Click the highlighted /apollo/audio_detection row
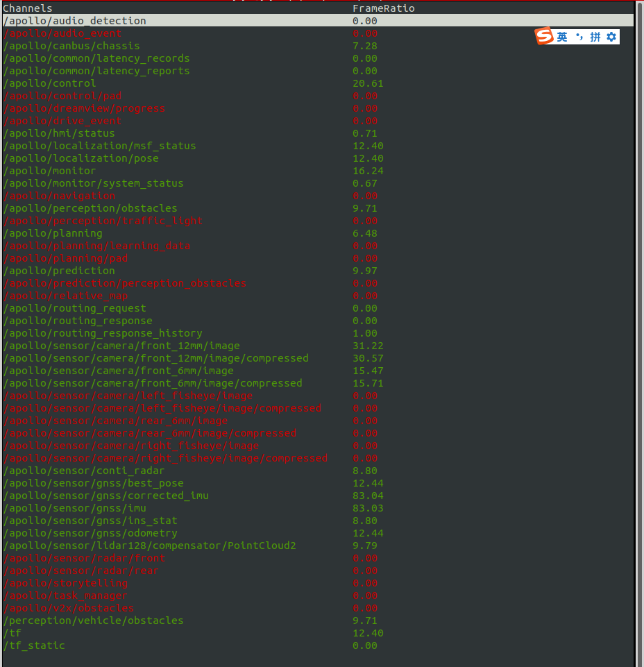Image resolution: width=644 pixels, height=667 pixels. click(75, 21)
